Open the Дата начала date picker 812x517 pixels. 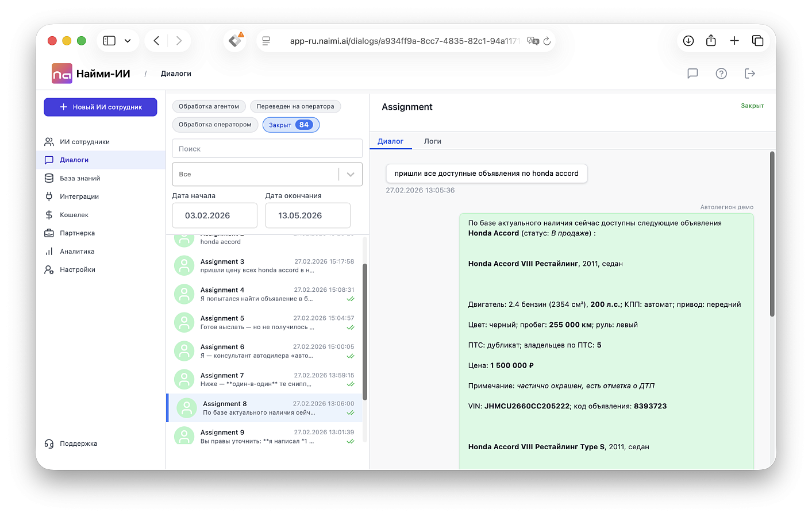(x=215, y=215)
